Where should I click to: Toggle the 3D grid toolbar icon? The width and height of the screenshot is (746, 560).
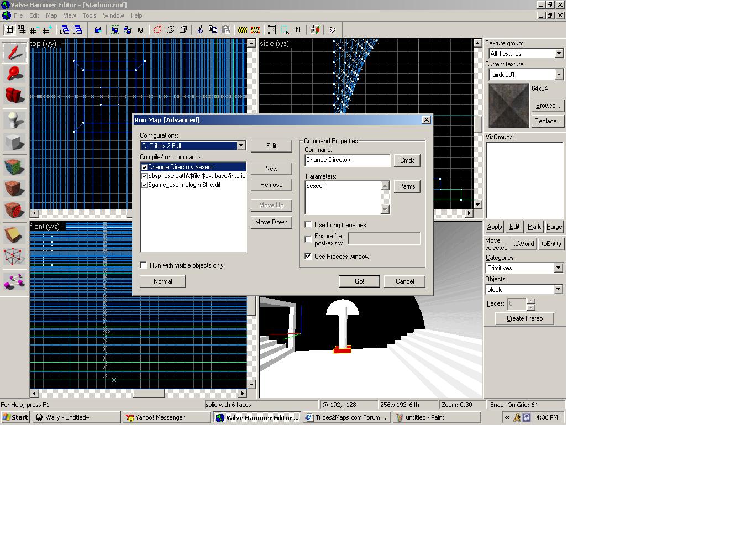pos(22,30)
